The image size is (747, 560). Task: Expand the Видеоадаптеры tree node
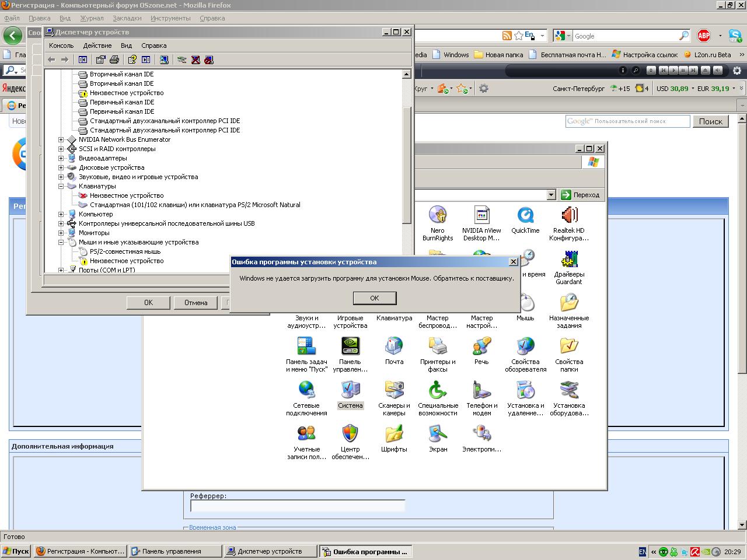pos(61,158)
